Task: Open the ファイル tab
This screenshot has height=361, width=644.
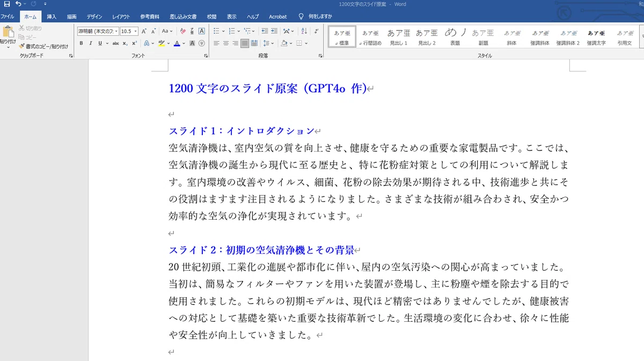Action: click(x=8, y=17)
